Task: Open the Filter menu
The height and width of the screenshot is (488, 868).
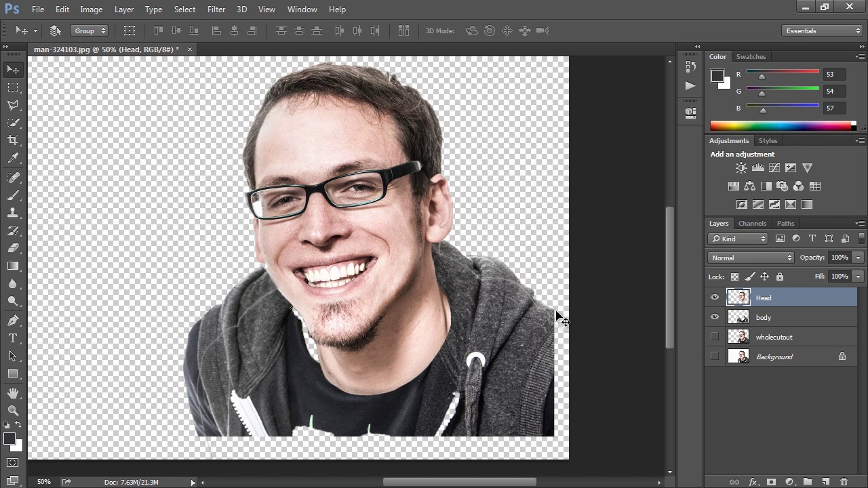Action: pos(216,9)
